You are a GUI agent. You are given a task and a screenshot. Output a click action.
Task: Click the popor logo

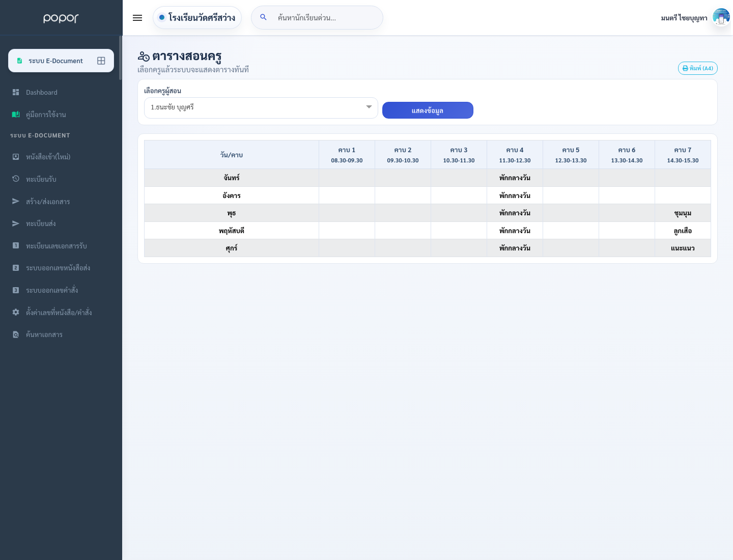pyautogui.click(x=61, y=18)
